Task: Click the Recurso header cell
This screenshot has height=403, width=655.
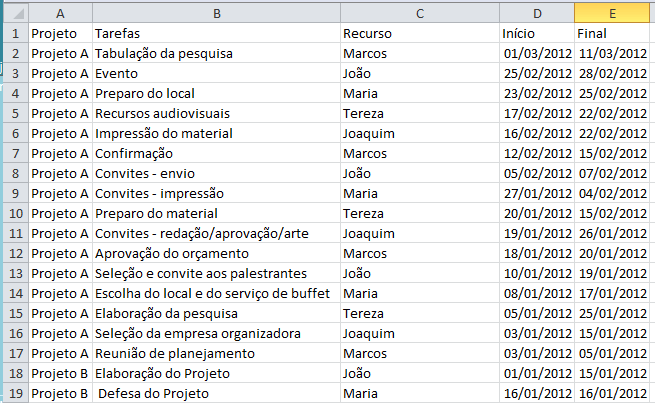Action: coord(420,33)
